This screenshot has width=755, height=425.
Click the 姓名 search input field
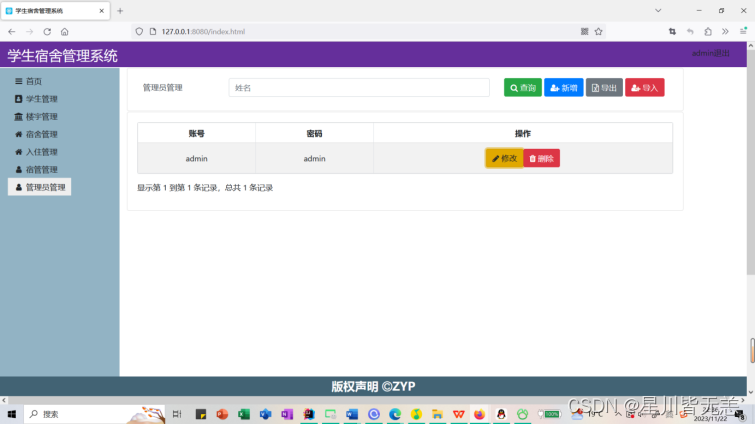click(x=359, y=88)
